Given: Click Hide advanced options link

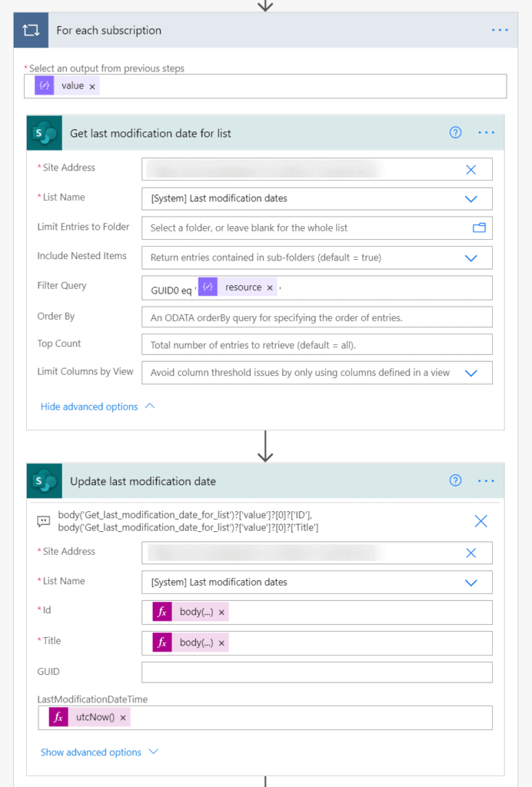Looking at the screenshot, I should (89, 407).
